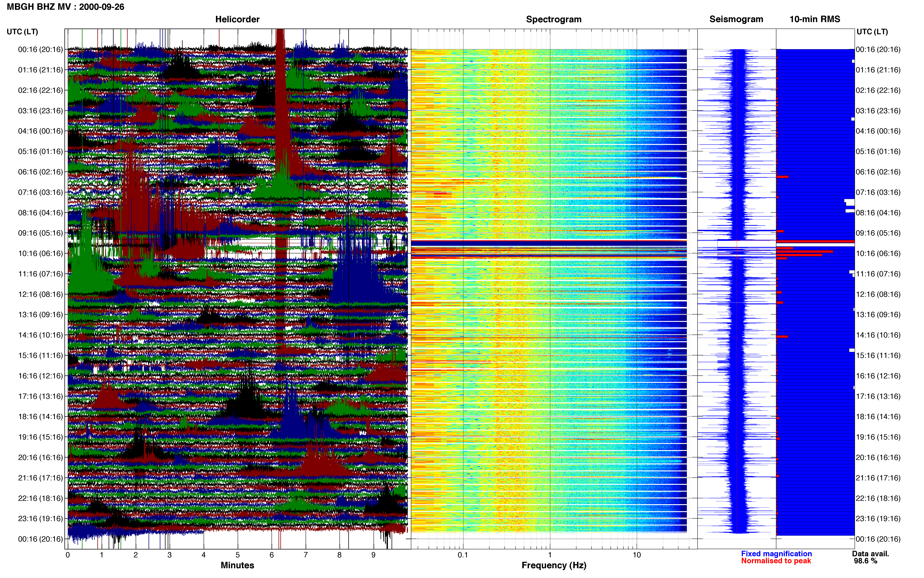Click the left UTC (LT) axis label
The image size is (924, 578).
22,32
